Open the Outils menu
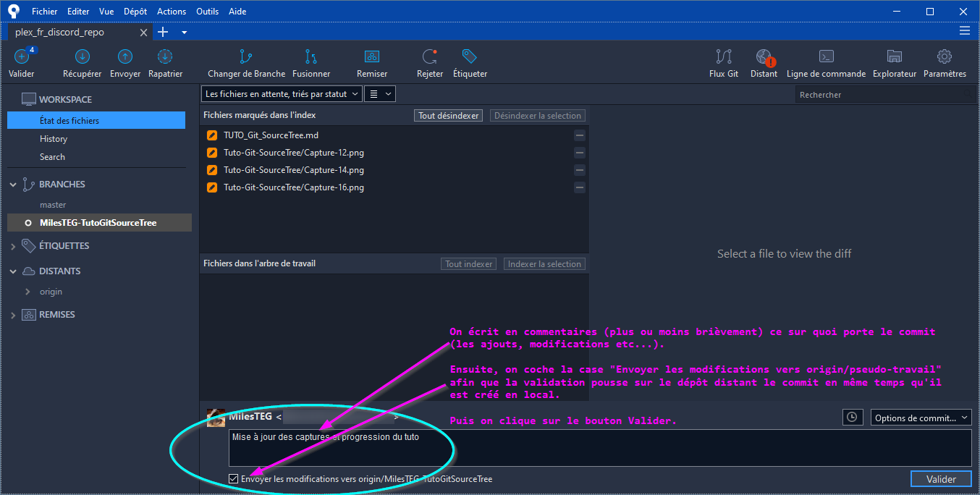Viewport: 980px width, 495px height. click(x=208, y=12)
